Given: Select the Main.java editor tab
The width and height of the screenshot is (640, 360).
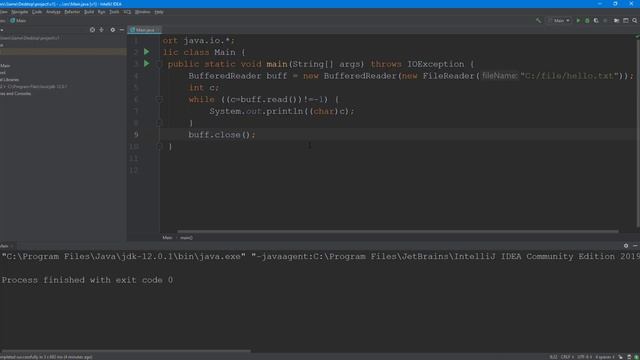Looking at the screenshot, I should coord(143,30).
